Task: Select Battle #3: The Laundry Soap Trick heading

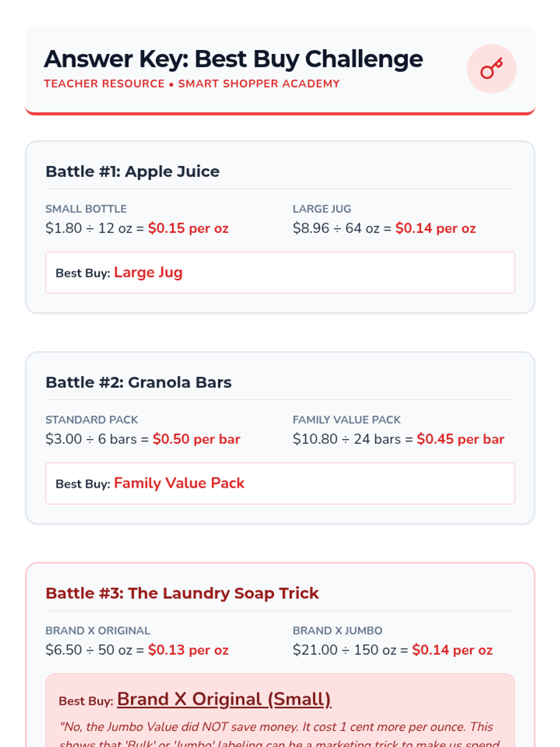Action: tap(182, 593)
